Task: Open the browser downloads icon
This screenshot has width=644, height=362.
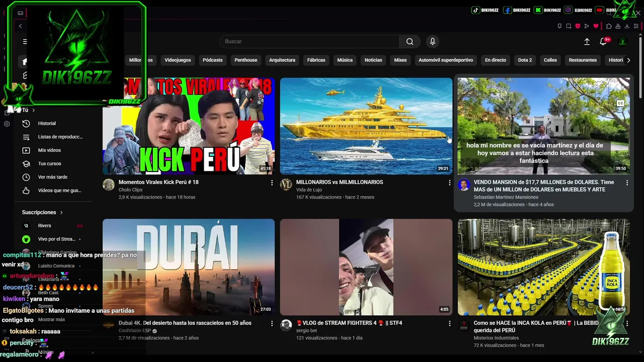Action: click(627, 26)
